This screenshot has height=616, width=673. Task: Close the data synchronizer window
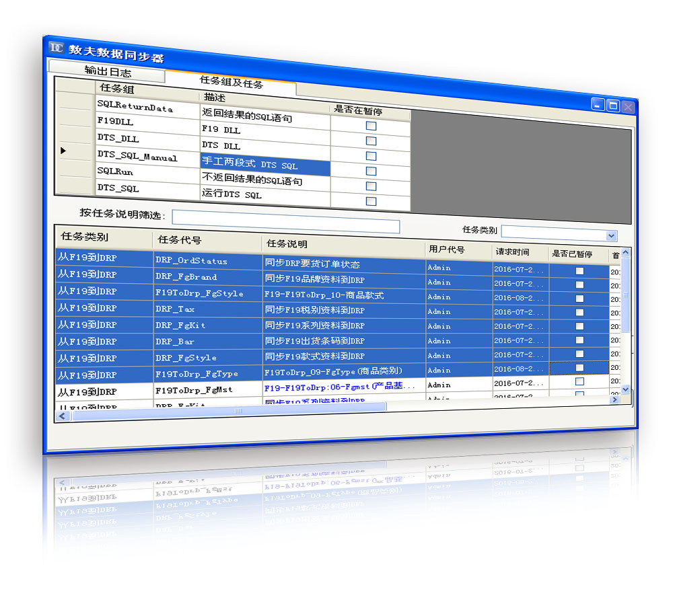pos(628,106)
